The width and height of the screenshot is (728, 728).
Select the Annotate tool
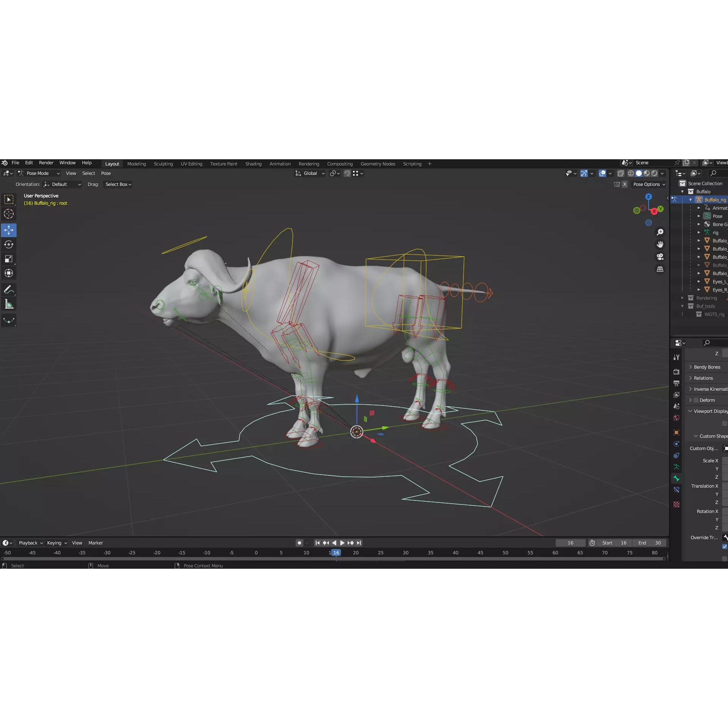[x=9, y=289]
